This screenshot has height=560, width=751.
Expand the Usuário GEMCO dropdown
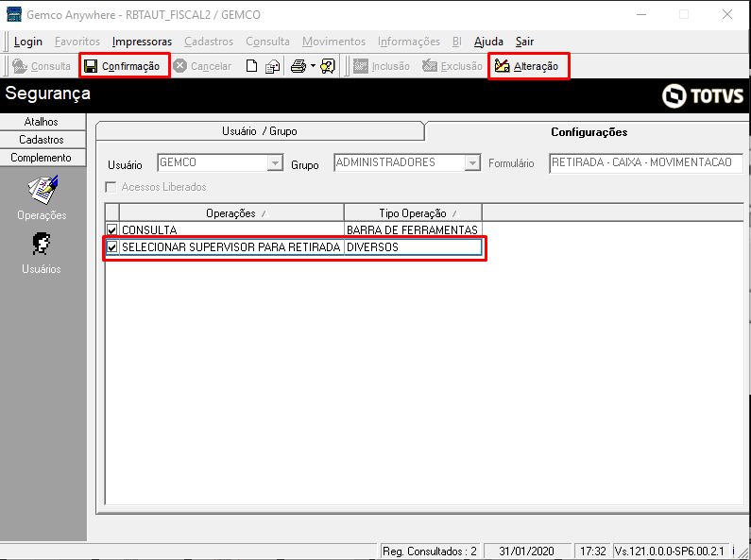[275, 163]
